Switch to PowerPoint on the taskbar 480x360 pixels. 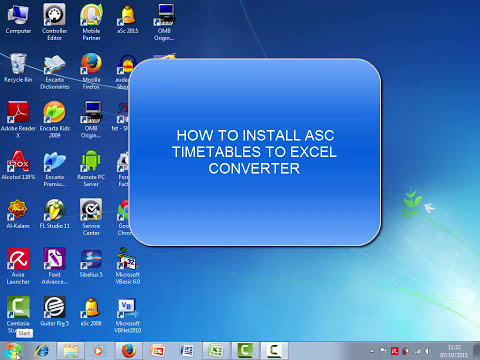(x=157, y=351)
